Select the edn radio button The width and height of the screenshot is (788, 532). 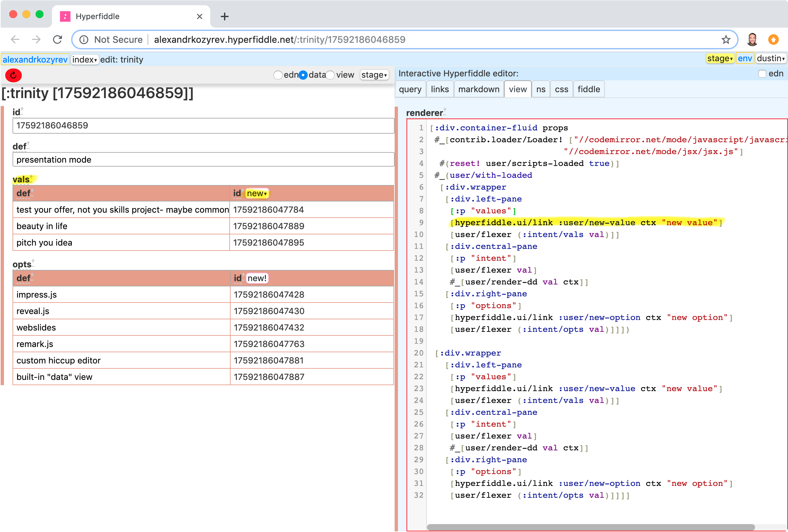coord(278,75)
